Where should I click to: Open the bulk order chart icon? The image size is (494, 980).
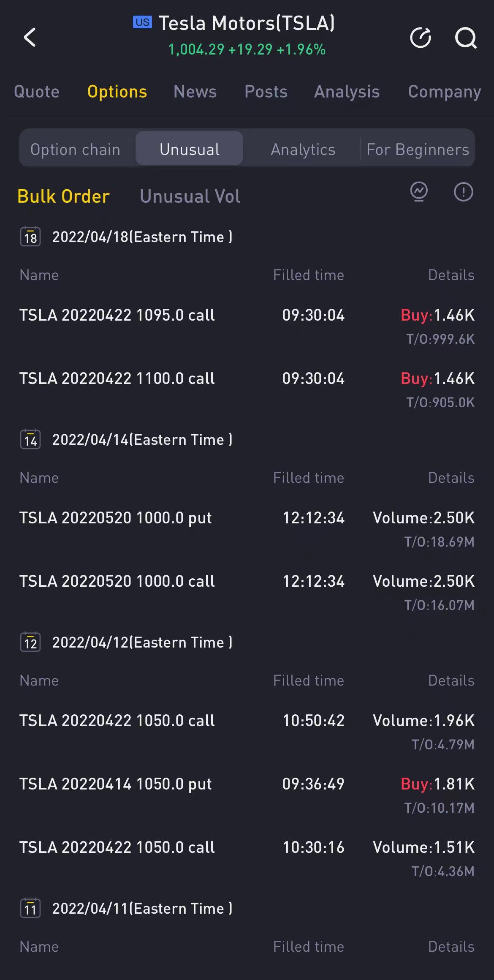click(419, 192)
